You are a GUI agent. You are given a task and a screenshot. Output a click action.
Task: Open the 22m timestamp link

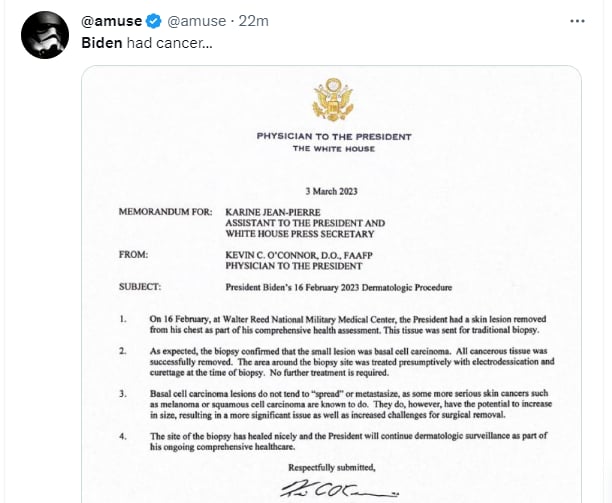tap(253, 21)
